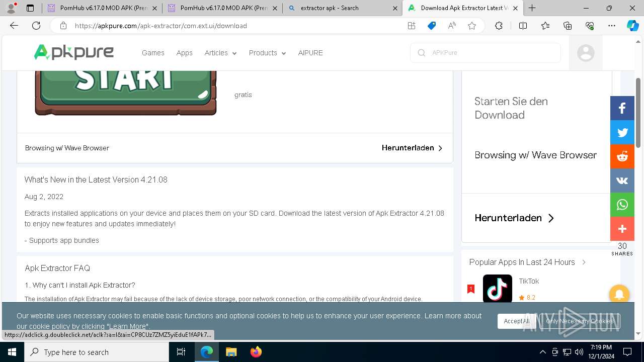Click the APKPure search field
Viewport: 644px width, 362px height.
tap(486, 53)
